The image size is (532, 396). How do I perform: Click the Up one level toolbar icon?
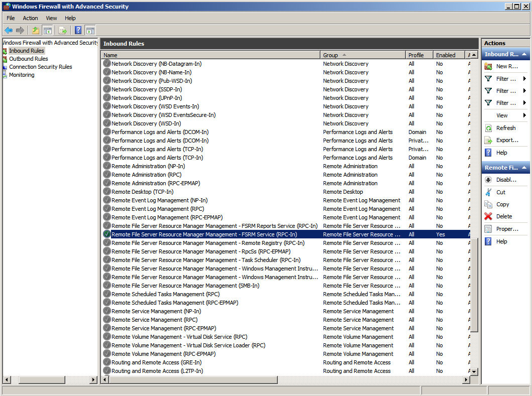click(x=36, y=31)
